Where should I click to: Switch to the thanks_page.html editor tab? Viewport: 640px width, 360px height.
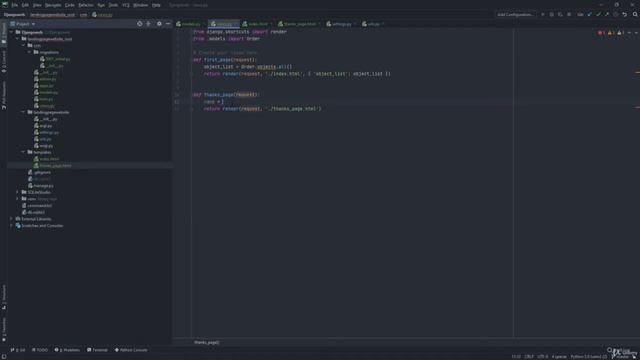[299, 24]
